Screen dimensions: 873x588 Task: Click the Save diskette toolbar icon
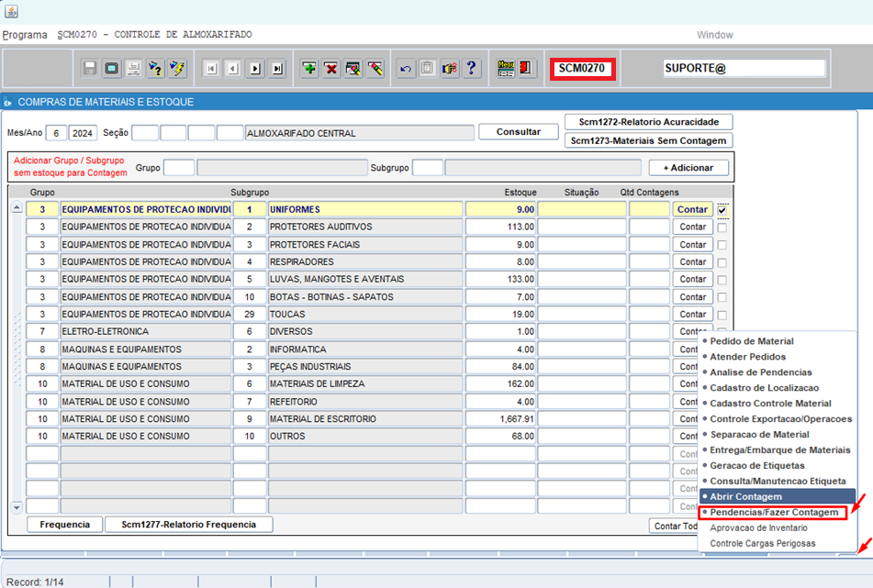89,69
